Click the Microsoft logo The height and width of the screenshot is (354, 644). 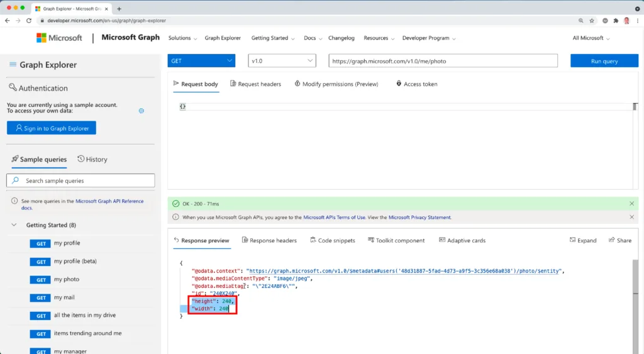point(59,38)
